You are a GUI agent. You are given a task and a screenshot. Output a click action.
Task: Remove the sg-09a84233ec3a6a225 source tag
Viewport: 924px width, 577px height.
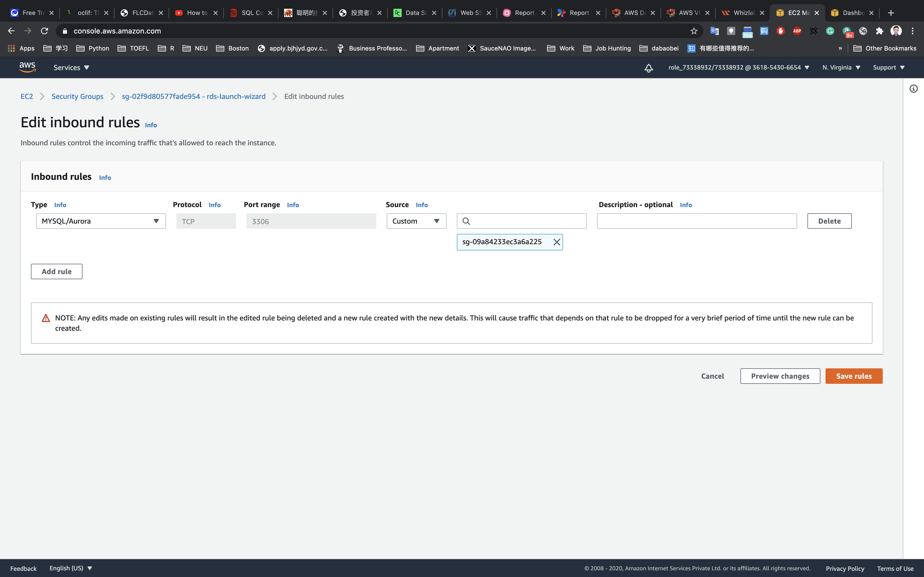pos(557,242)
